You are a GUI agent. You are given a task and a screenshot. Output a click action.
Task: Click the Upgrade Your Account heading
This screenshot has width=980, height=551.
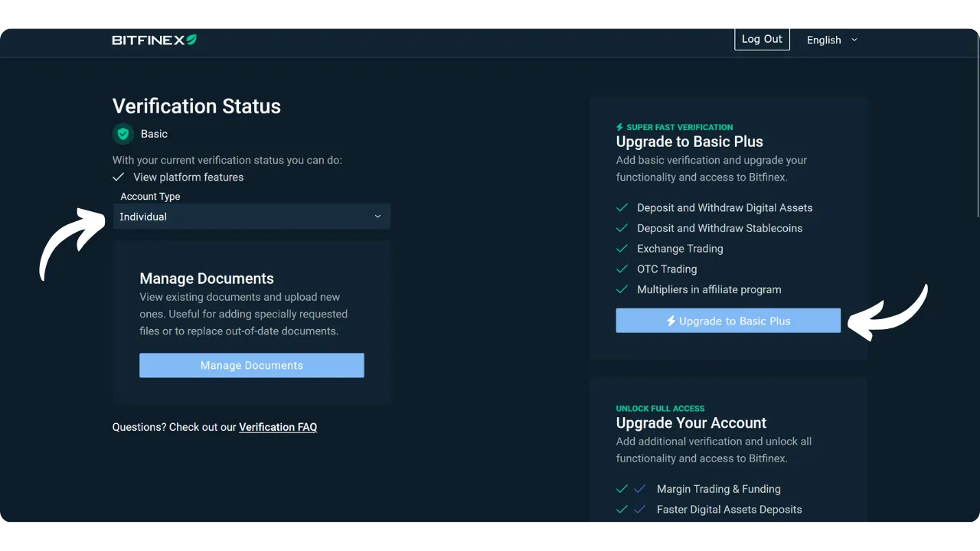point(691,423)
